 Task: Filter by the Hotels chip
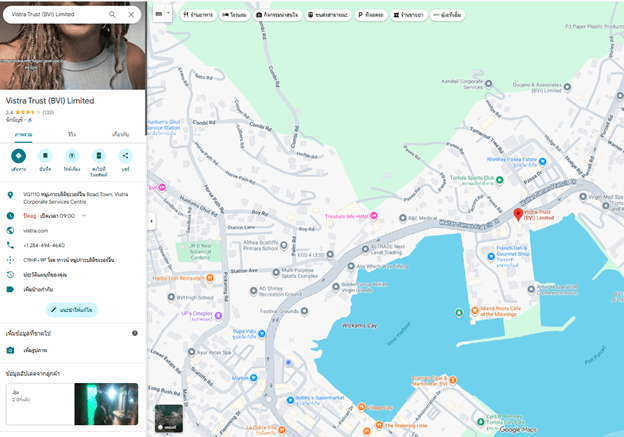[x=234, y=15]
